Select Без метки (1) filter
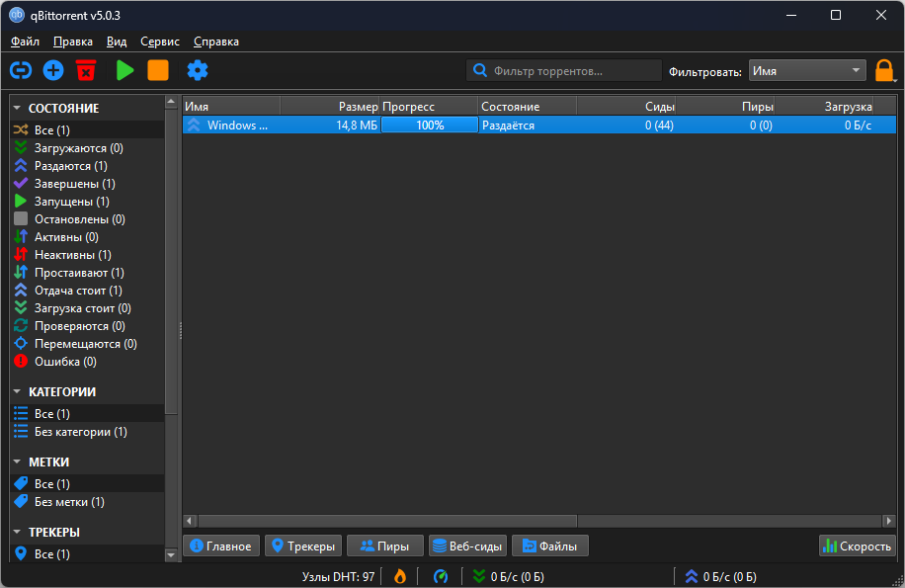 [x=87, y=501]
